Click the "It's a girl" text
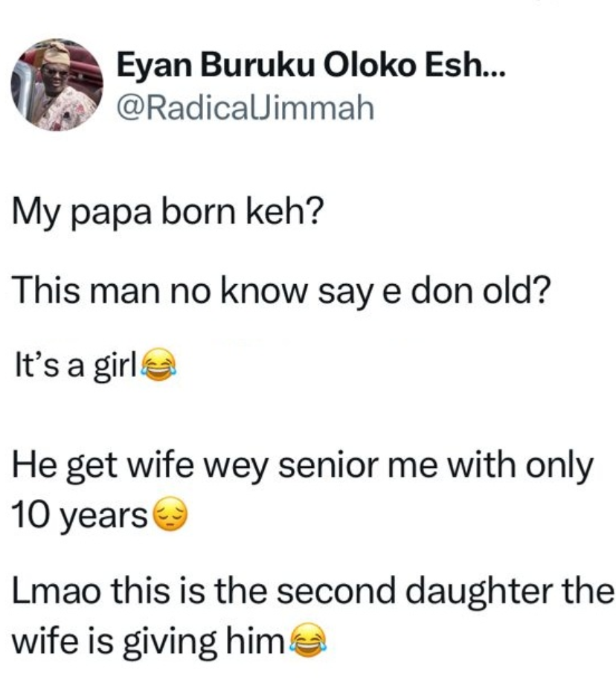Image resolution: width=616 pixels, height=691 pixels. [x=74, y=367]
